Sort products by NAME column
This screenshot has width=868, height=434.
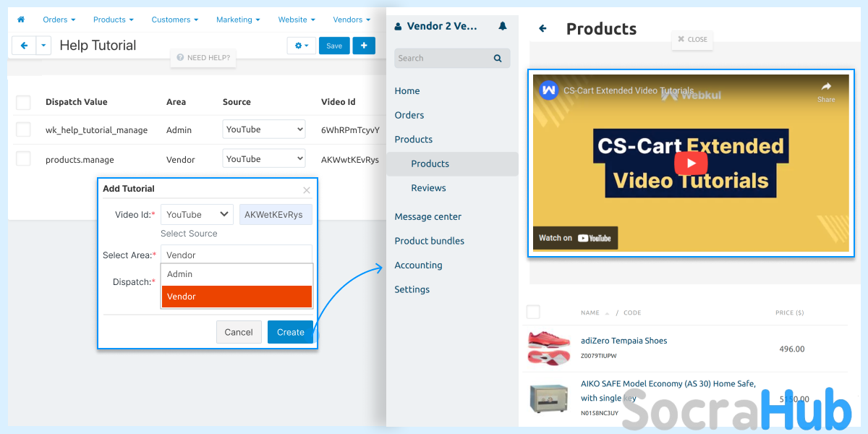590,313
